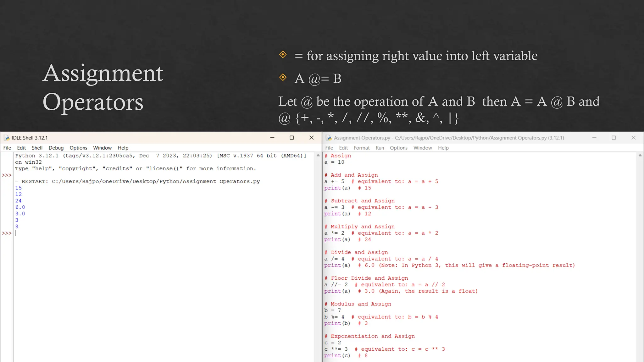Click the 'a += 5' code line
The width and height of the screenshot is (644, 362).
(334, 181)
